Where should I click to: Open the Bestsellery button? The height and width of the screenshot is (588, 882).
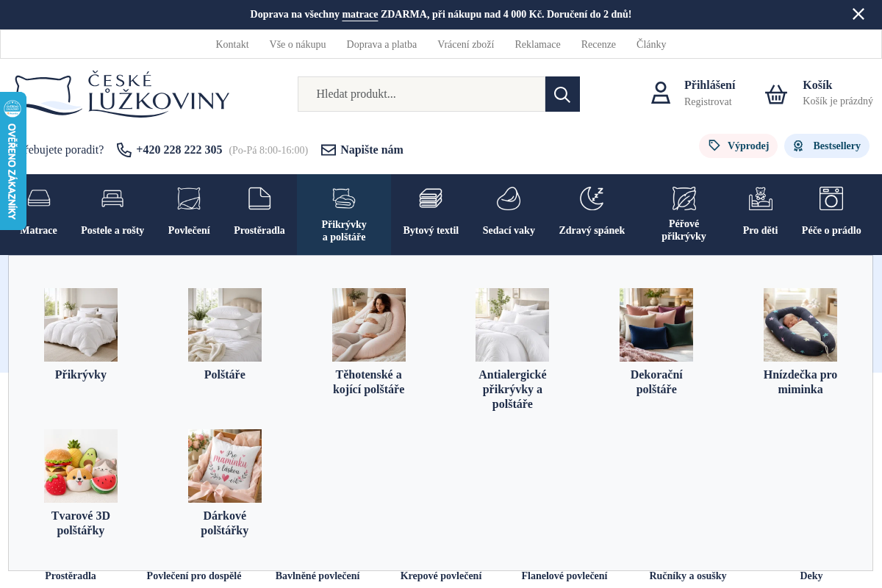[827, 146]
